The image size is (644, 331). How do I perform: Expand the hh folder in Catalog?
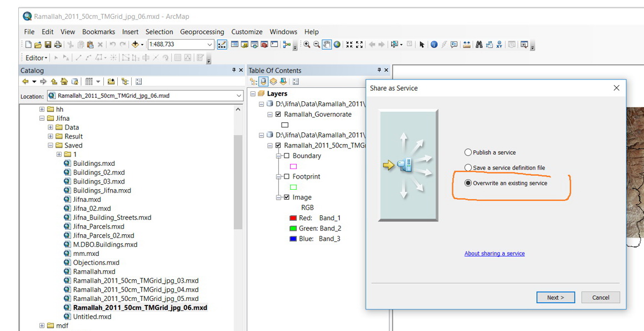pos(42,110)
